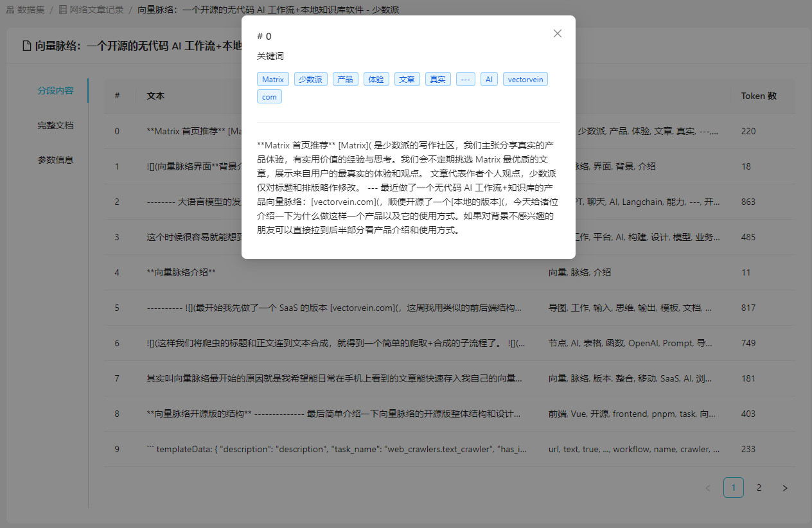Click the # 0 dialog title
Screen dimensions: 812x528
264,36
